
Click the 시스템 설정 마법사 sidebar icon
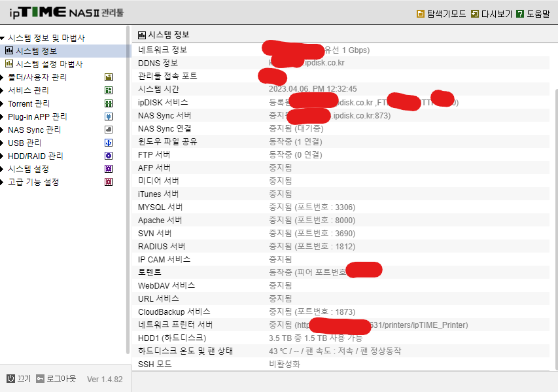[x=9, y=63]
